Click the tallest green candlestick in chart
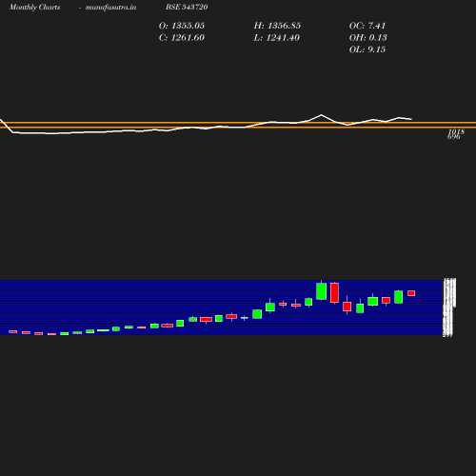This screenshot has width=476, height=476. click(x=322, y=291)
